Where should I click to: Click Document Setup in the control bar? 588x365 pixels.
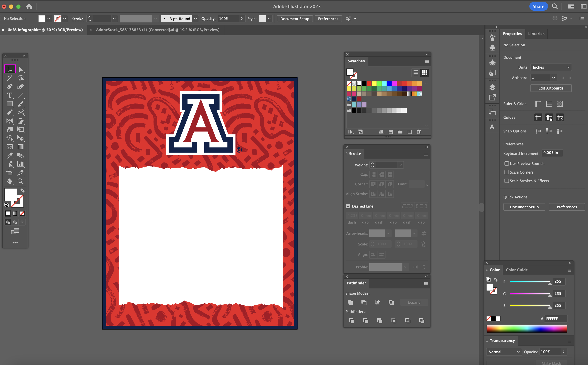(295, 19)
